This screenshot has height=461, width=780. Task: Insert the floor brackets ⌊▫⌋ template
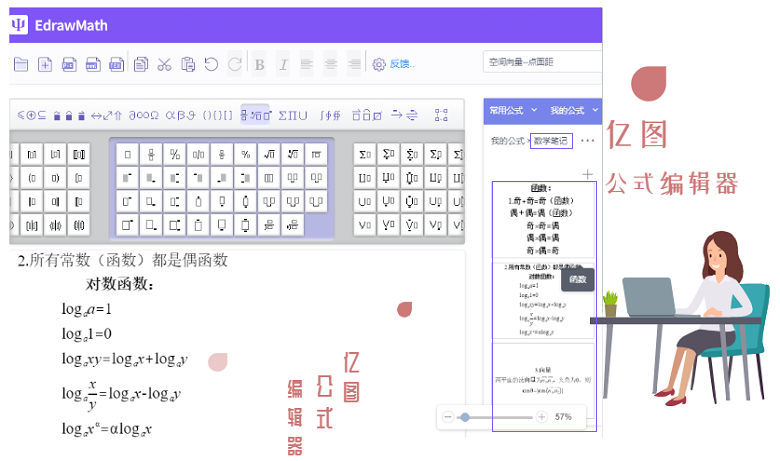pos(55,155)
